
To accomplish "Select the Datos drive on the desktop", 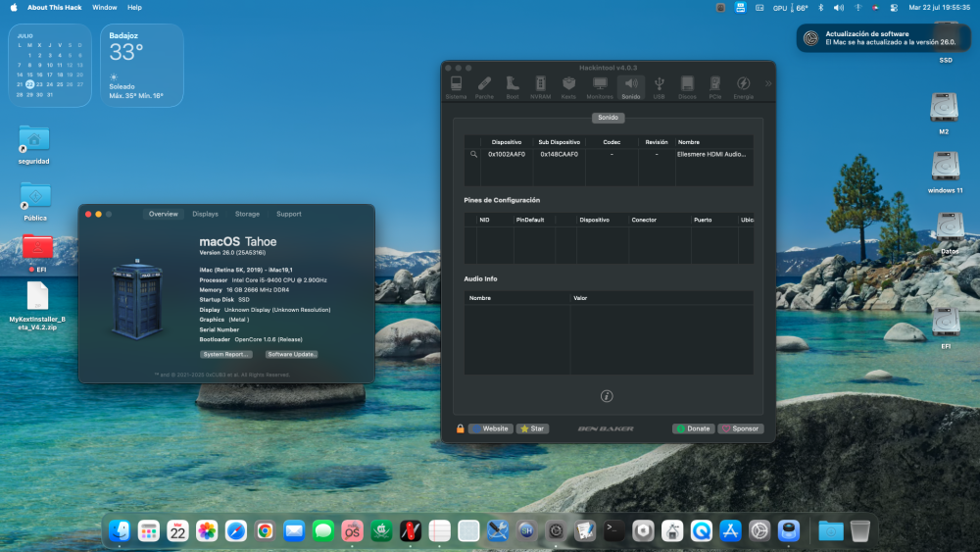I will pos(950,232).
